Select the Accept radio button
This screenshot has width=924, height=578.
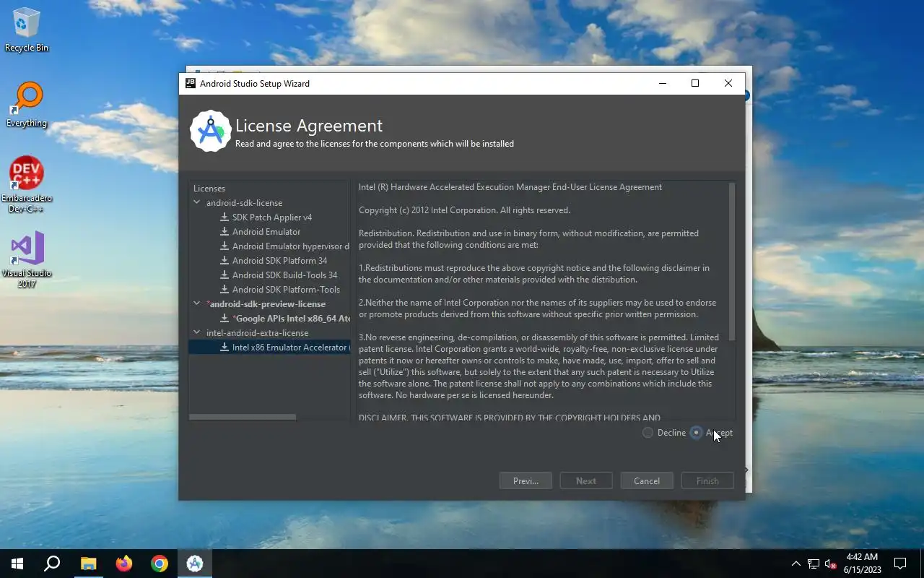pyautogui.click(x=696, y=433)
